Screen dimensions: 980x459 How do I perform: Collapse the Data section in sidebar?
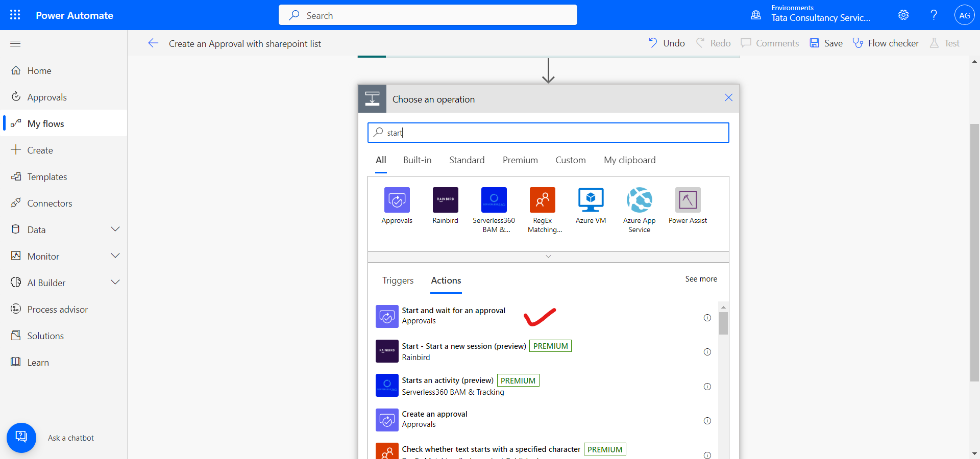click(116, 229)
